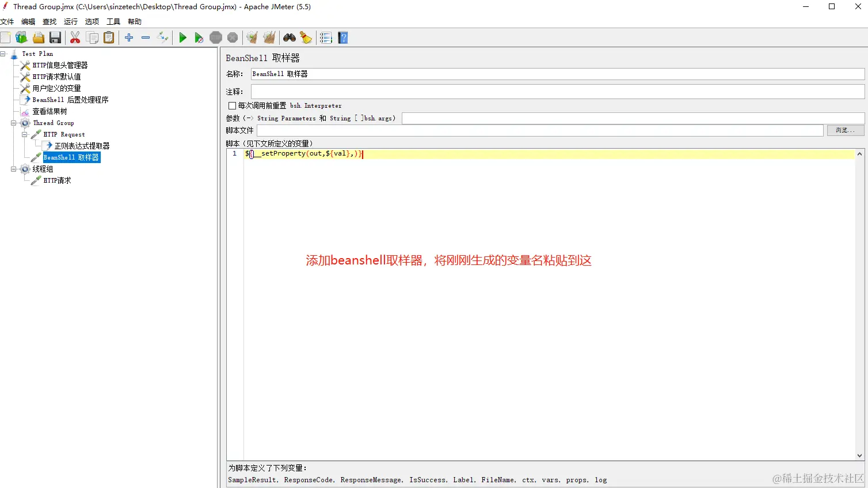Image resolution: width=868 pixels, height=488 pixels.
Task: Click the blue plus Expand All icon
Action: 129,38
